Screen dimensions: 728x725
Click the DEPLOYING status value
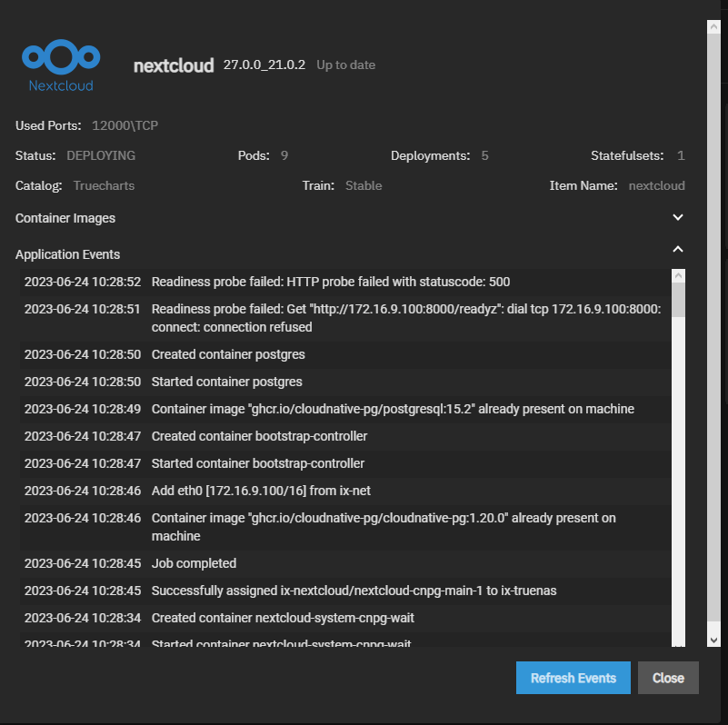(x=101, y=155)
